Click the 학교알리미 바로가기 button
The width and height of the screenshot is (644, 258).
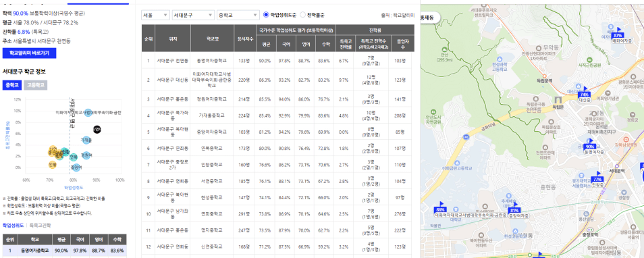(29, 53)
